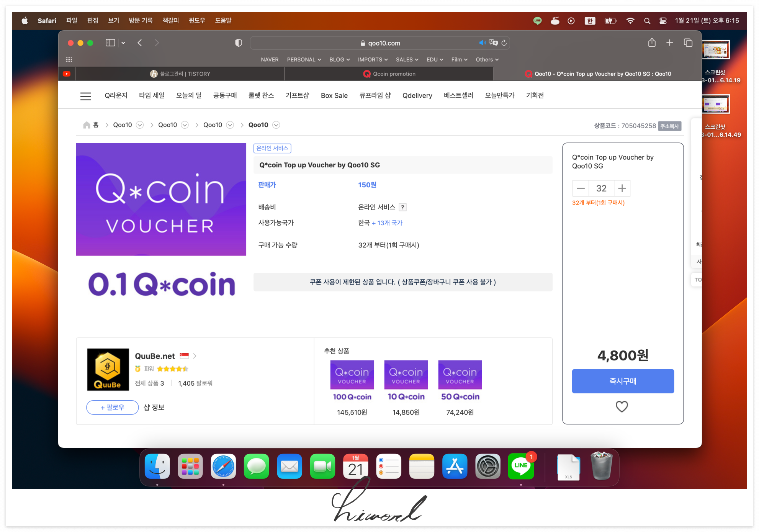The width and height of the screenshot is (759, 532).
Task: Open the LINE menu bar status icon
Action: click(x=537, y=21)
